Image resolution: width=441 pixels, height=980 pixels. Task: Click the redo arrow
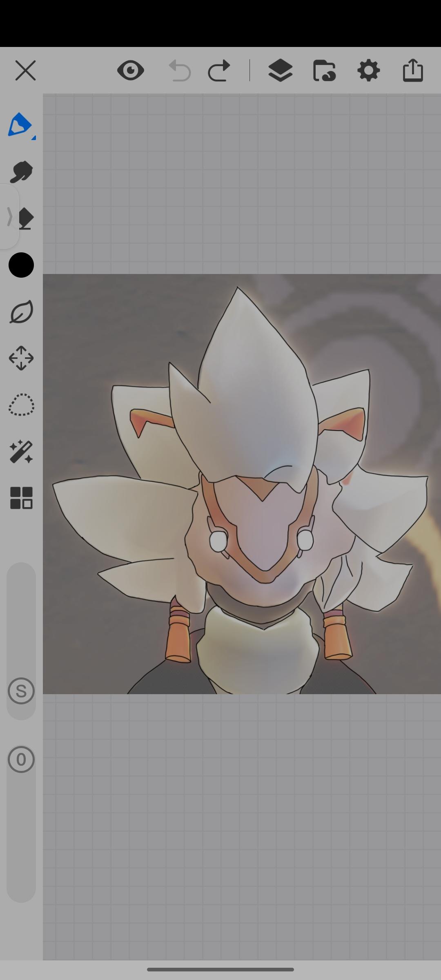(219, 71)
